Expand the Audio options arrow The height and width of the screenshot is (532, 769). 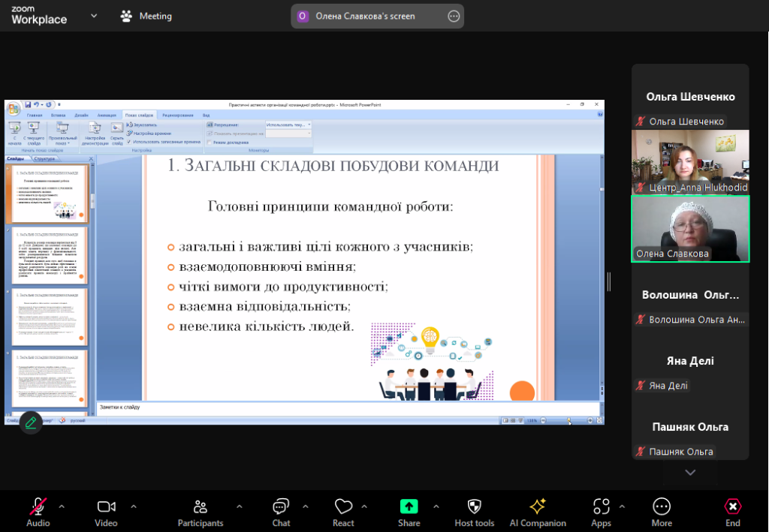(x=62, y=506)
